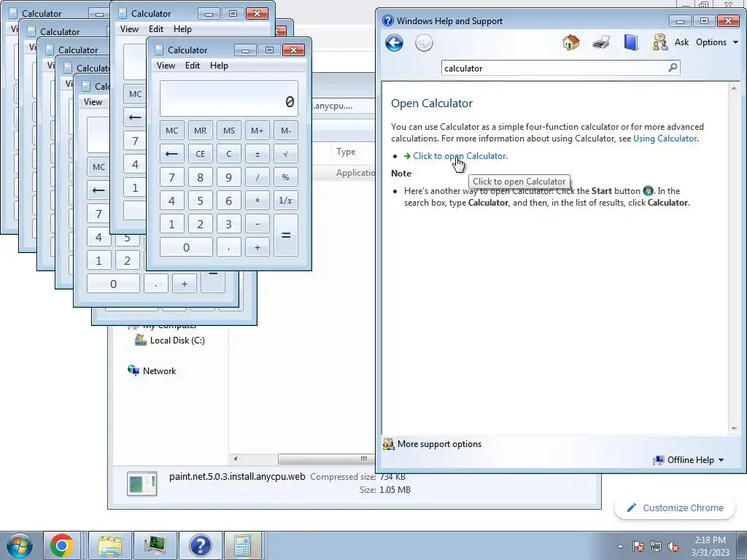Open the Help menu in front Calculator
747x560 pixels.
tap(219, 66)
